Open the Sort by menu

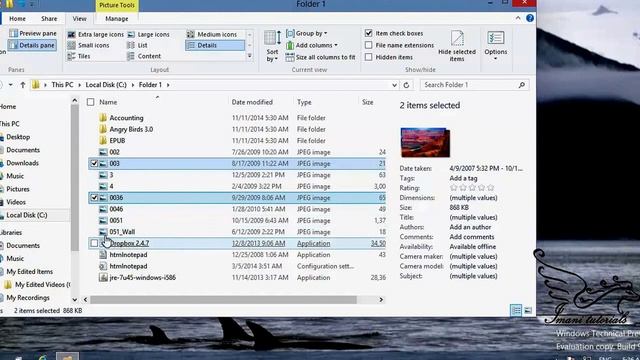[272, 46]
